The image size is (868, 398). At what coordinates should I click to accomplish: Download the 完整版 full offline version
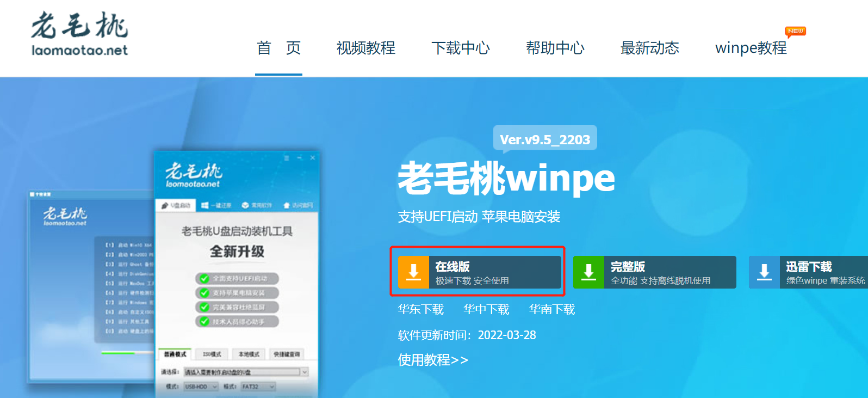click(655, 272)
